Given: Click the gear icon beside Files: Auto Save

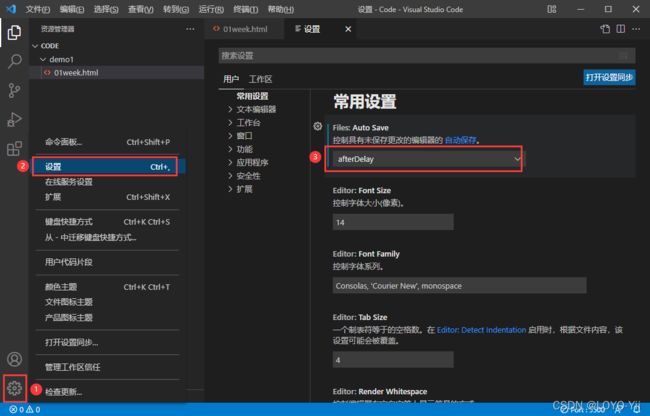Looking at the screenshot, I should (318, 126).
